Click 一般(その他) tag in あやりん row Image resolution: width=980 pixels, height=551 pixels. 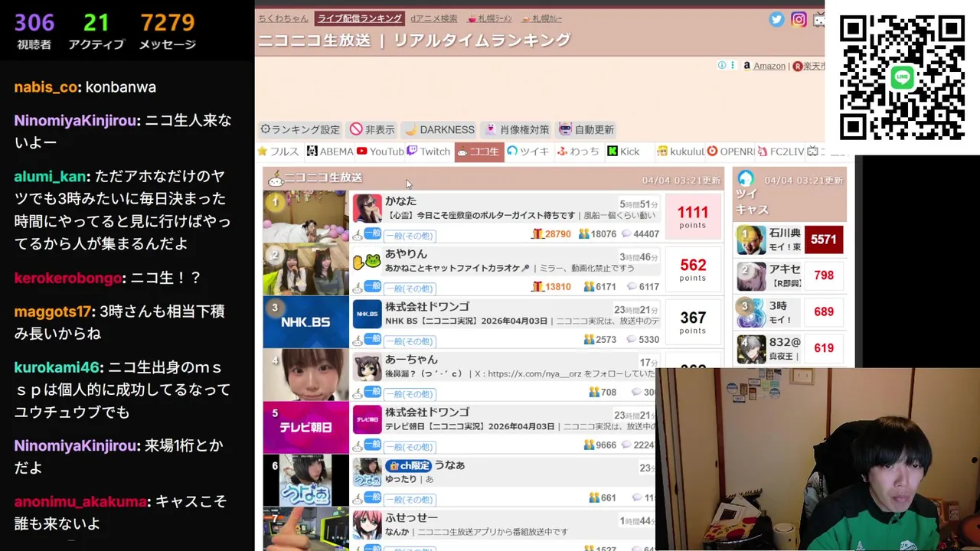click(x=409, y=289)
